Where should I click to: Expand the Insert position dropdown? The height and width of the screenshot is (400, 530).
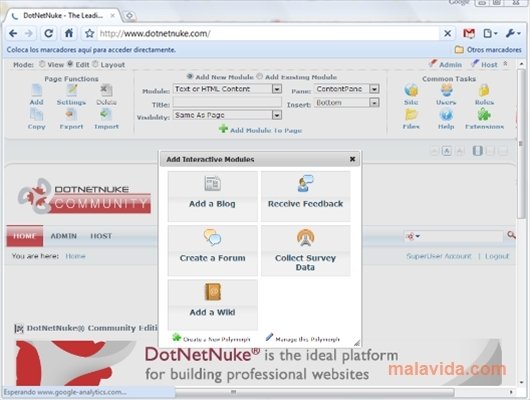[x=374, y=102]
